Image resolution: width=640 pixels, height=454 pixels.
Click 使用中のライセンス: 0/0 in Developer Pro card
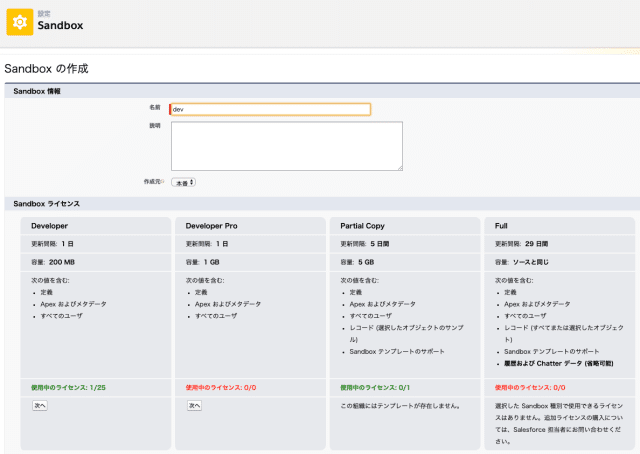tap(221, 387)
